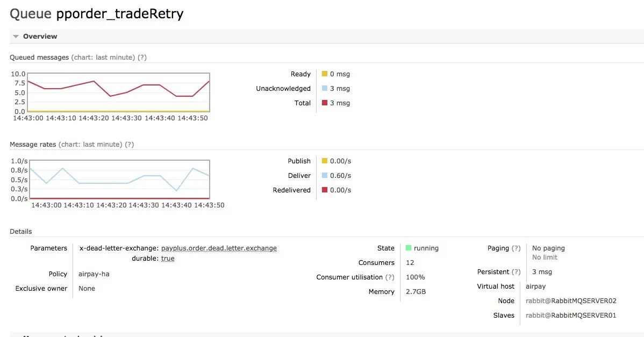This screenshot has height=337, width=644.
Task: Select the Persistent value 3 msg
Action: tap(542, 272)
